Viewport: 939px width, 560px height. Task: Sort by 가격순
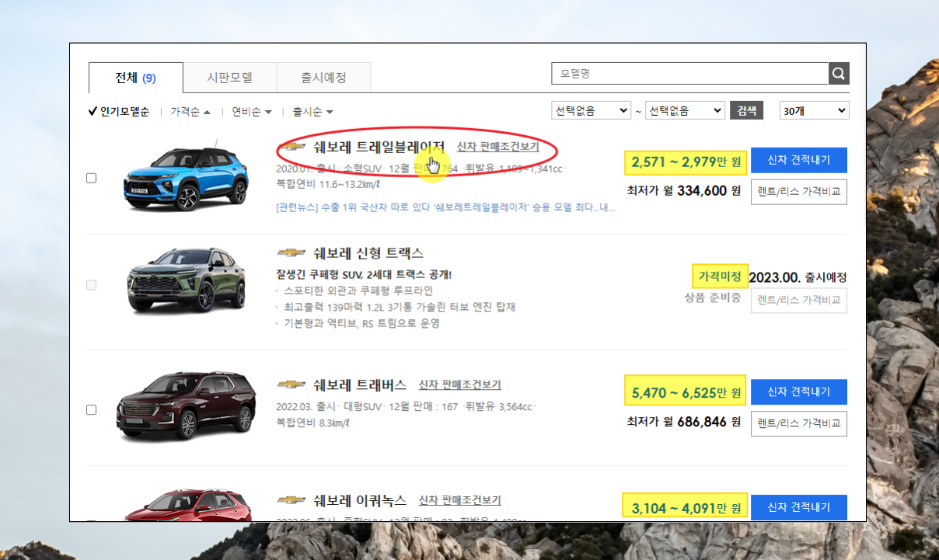click(x=190, y=112)
